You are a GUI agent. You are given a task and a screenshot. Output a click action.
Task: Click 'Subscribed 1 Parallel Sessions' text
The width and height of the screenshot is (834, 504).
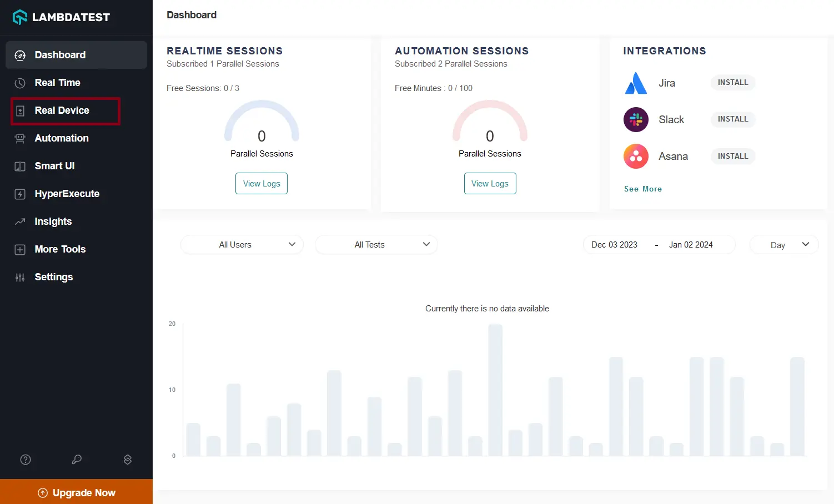pyautogui.click(x=223, y=64)
